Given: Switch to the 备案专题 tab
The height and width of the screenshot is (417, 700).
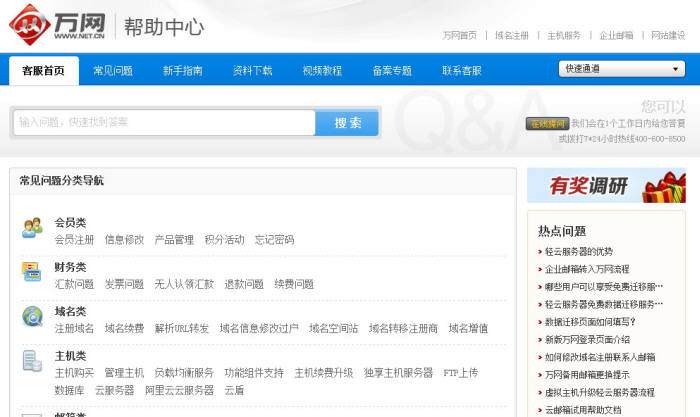Looking at the screenshot, I should point(392,71).
